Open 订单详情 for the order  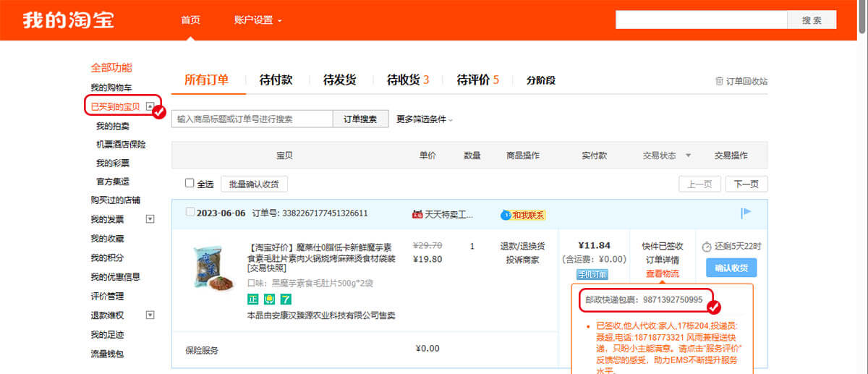(x=663, y=260)
